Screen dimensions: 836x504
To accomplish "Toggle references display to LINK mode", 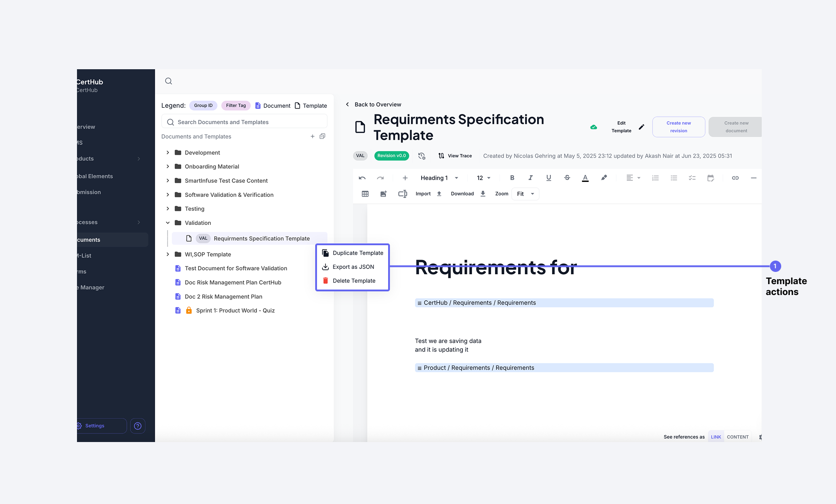I will click(x=716, y=437).
